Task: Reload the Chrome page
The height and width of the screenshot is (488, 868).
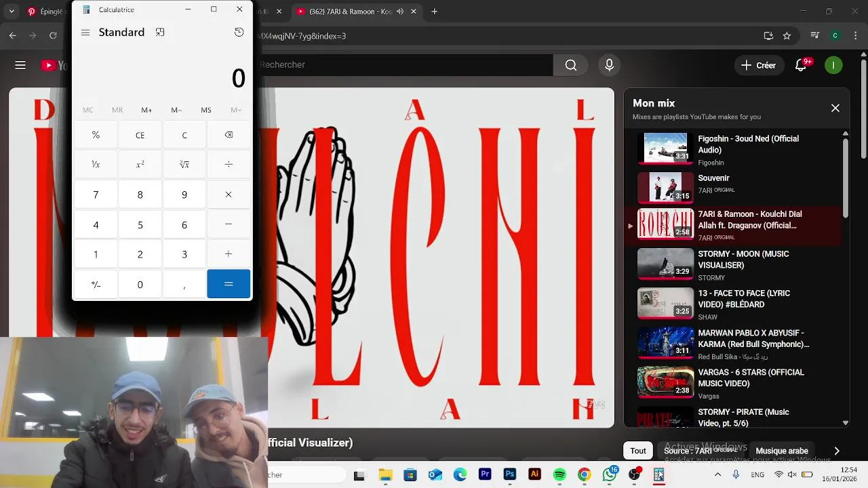Action: tap(53, 36)
